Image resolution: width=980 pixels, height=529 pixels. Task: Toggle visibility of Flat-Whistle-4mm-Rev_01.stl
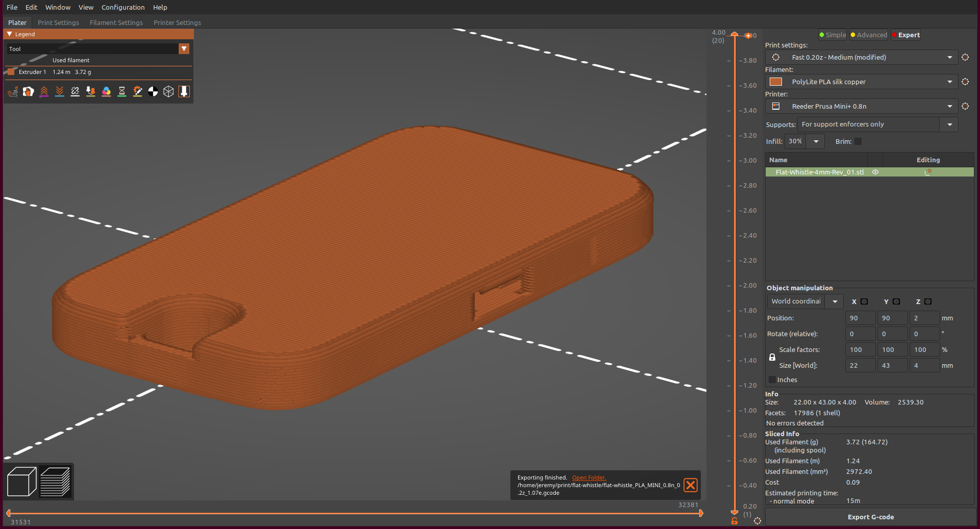point(875,172)
